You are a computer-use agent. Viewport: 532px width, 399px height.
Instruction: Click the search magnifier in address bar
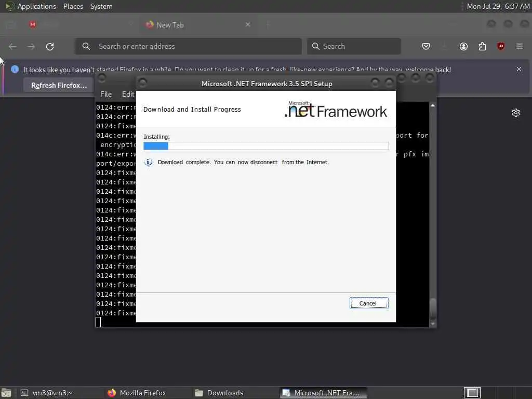pos(86,46)
